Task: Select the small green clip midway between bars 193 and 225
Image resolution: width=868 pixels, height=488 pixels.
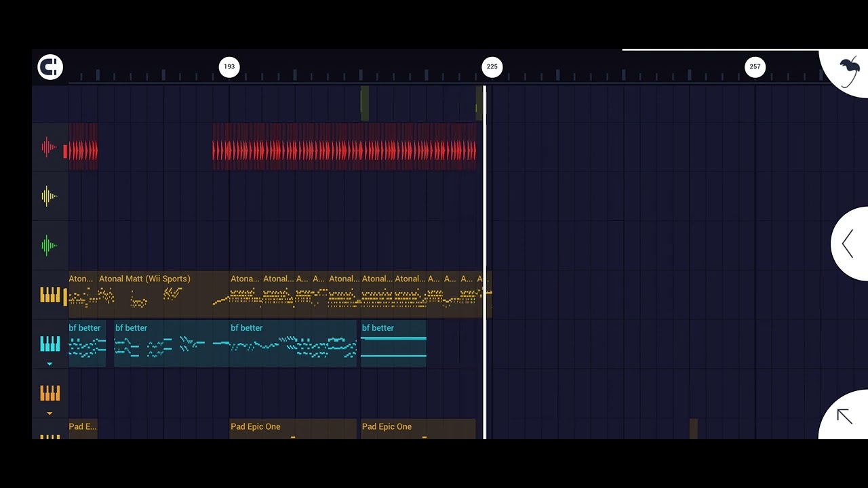Action: tap(365, 103)
